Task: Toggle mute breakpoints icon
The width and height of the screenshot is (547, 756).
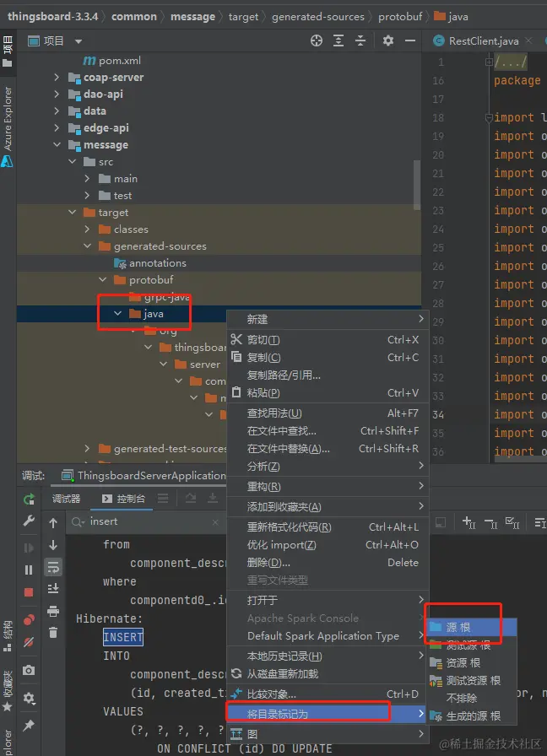Action: (29, 642)
